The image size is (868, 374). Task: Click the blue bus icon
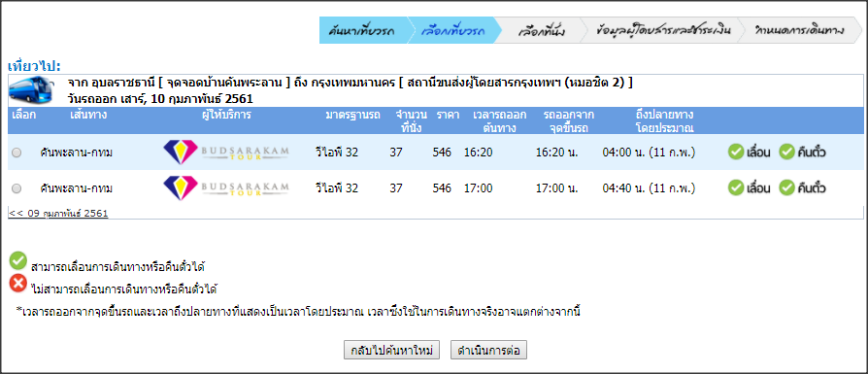32,89
